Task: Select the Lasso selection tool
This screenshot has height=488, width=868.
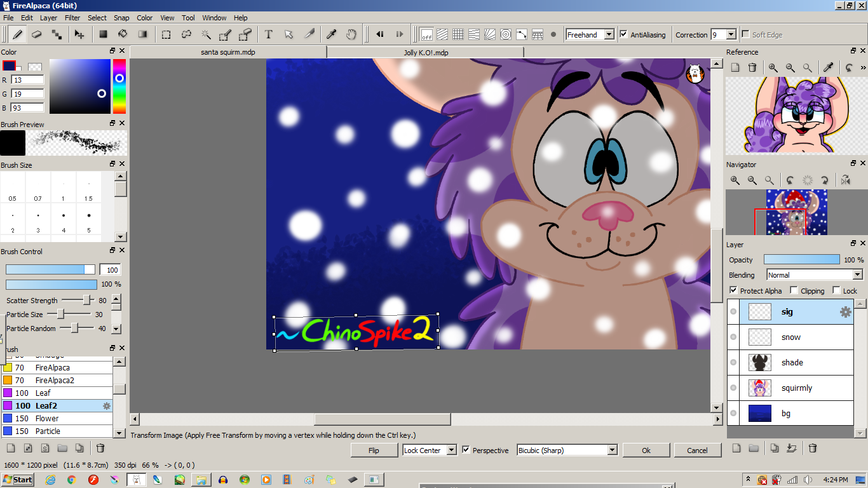Action: click(186, 34)
